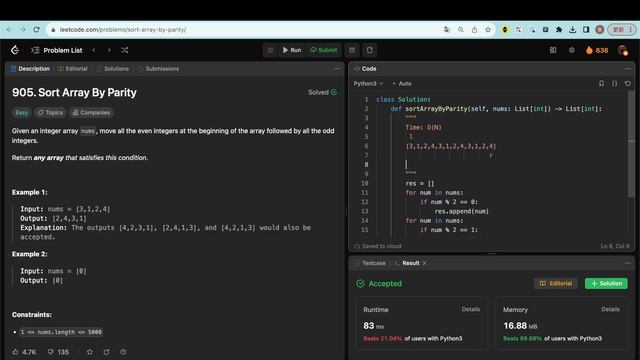Screen dimensions: 640x360
Task: Bookmark this page with the star icon
Action: (488, 29)
